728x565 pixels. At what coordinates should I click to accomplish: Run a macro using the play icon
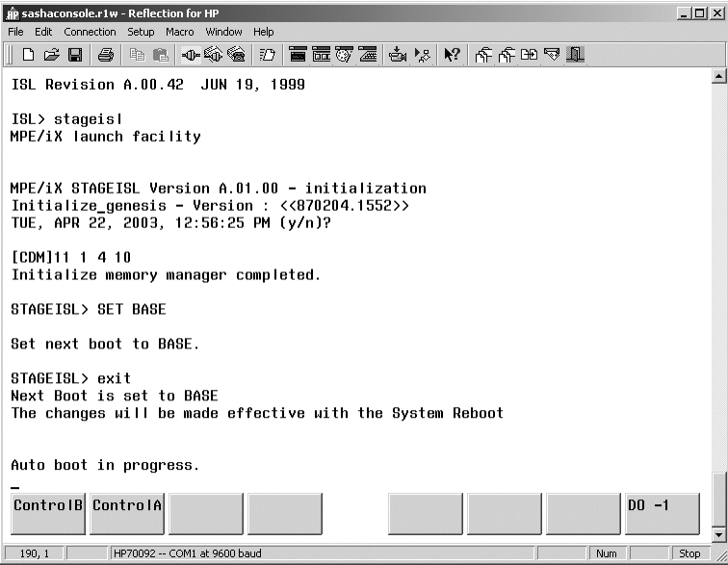(x=422, y=55)
